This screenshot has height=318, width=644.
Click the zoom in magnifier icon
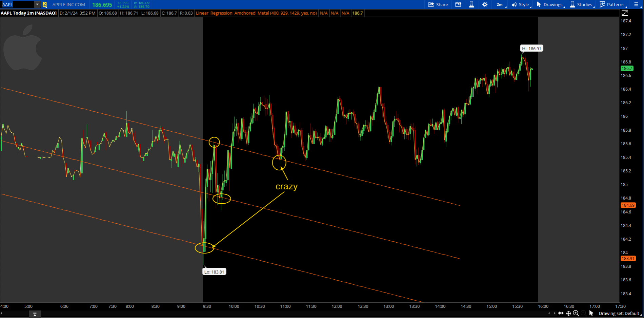point(576,313)
